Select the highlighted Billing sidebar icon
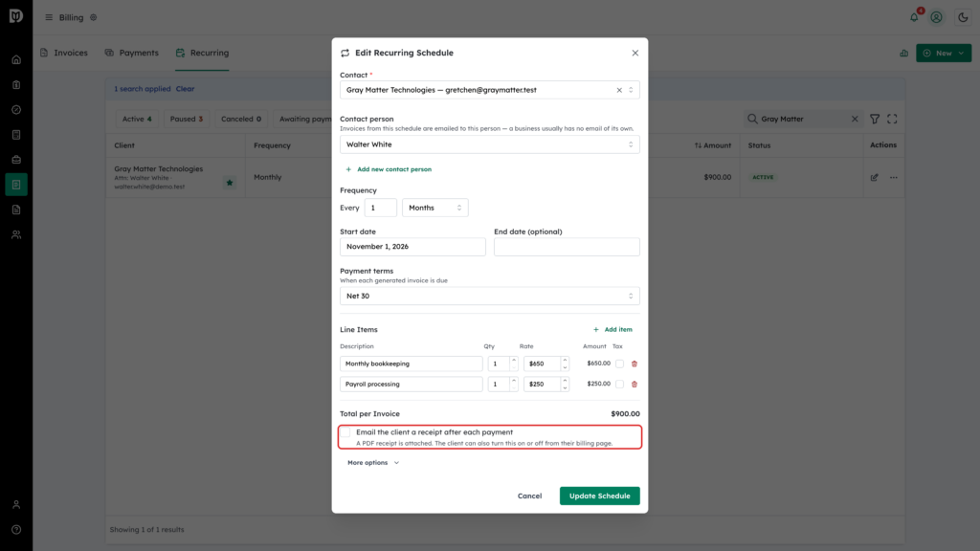980x551 pixels. tap(16, 185)
